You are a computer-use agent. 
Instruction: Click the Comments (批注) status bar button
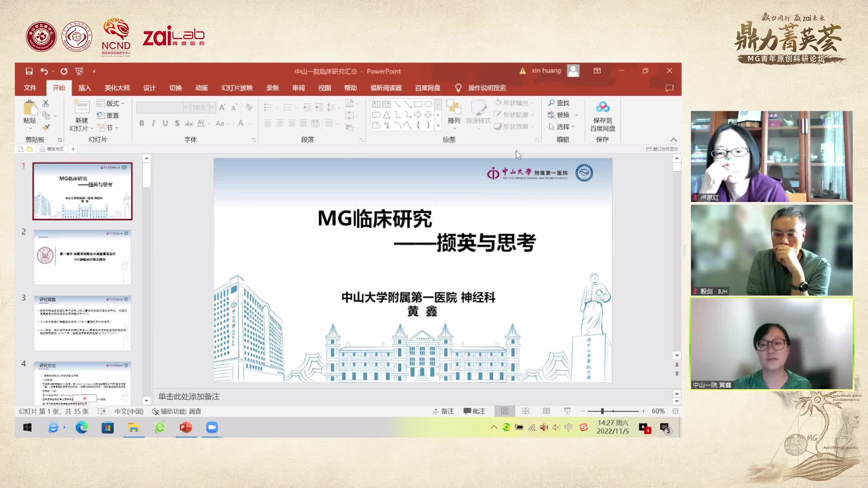coord(474,411)
